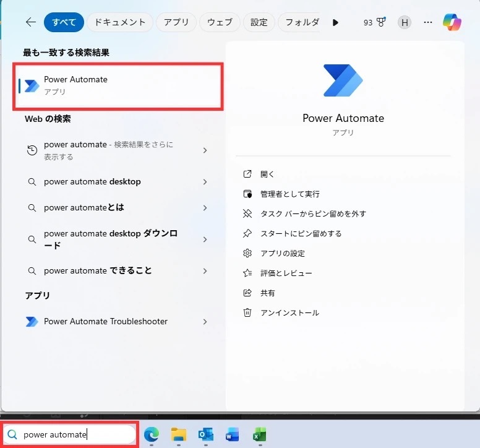Click the power automate できること suggestion text
Screen dimensions: 480x448
[x=98, y=270]
